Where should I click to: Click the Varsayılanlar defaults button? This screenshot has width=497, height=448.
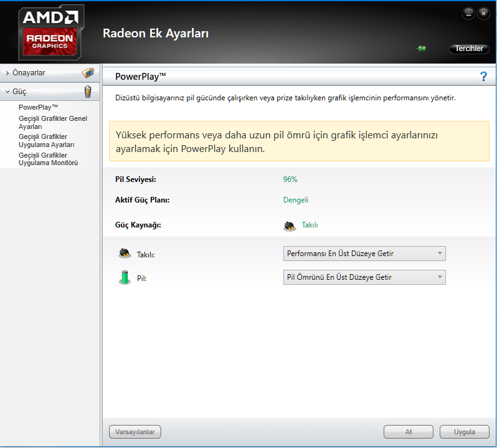point(135,432)
